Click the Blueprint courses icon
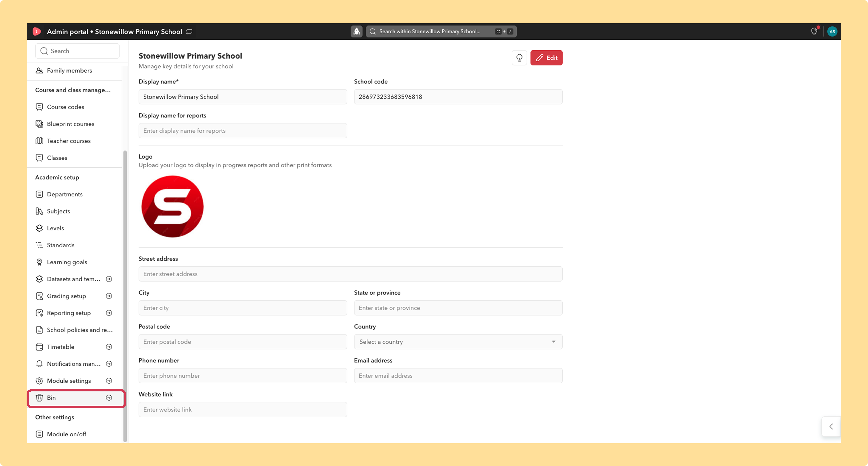868x466 pixels. coord(39,124)
